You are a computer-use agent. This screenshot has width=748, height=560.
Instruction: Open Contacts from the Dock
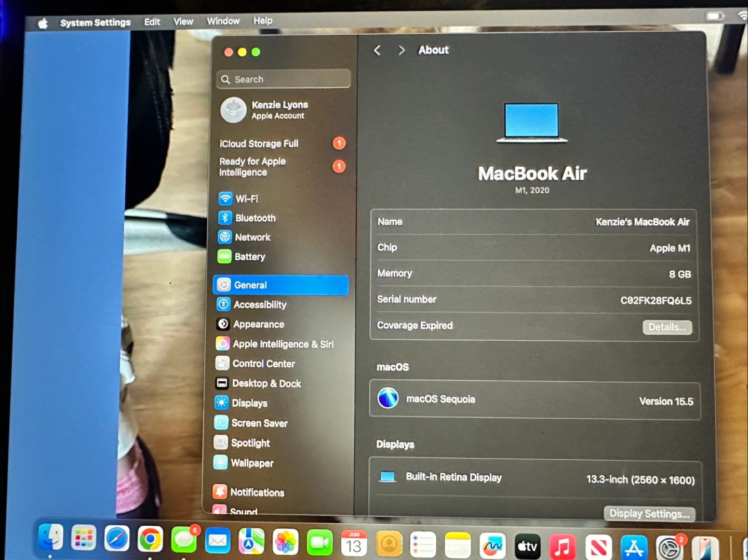point(389,544)
